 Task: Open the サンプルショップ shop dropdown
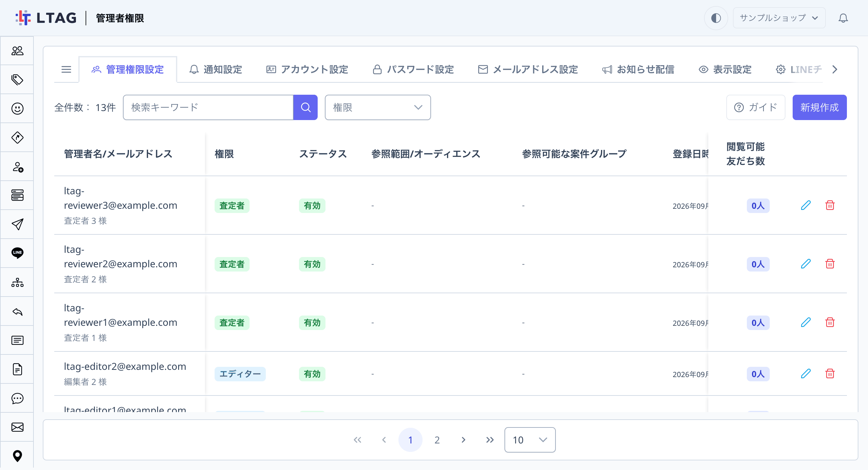click(779, 18)
